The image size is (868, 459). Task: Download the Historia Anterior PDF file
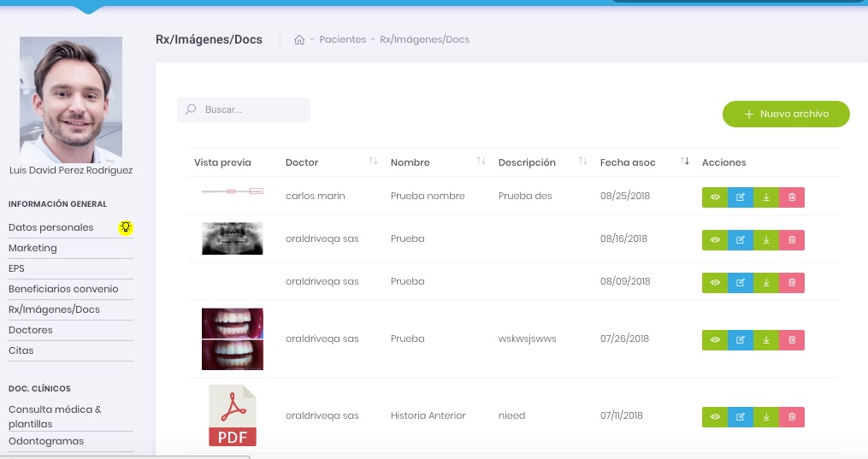click(766, 417)
